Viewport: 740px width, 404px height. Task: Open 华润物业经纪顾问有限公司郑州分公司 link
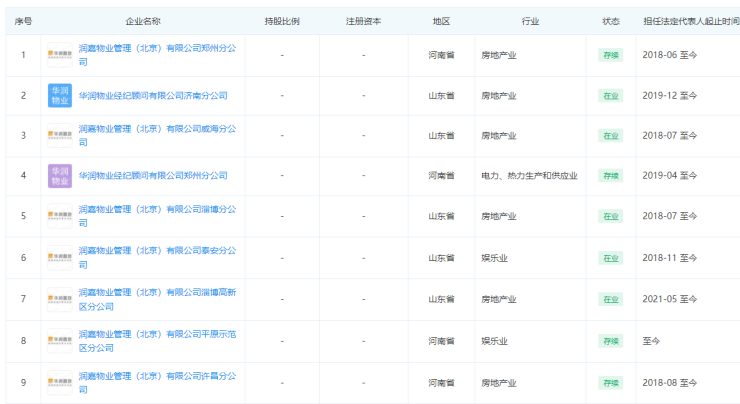tap(152, 176)
